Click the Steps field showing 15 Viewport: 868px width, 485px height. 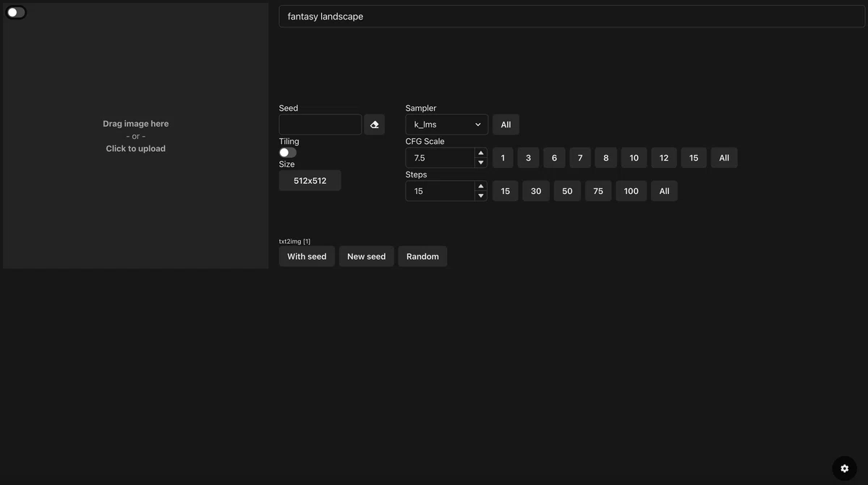(441, 191)
